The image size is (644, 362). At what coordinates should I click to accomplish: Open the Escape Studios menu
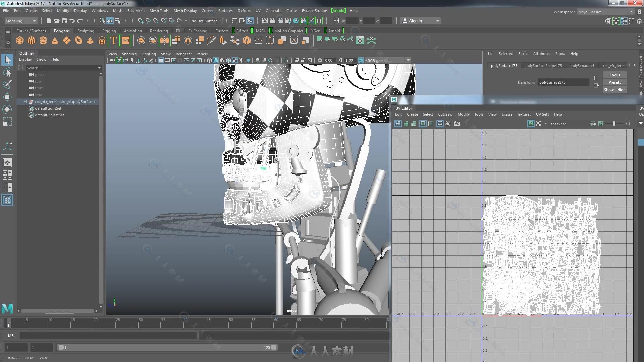pyautogui.click(x=314, y=11)
